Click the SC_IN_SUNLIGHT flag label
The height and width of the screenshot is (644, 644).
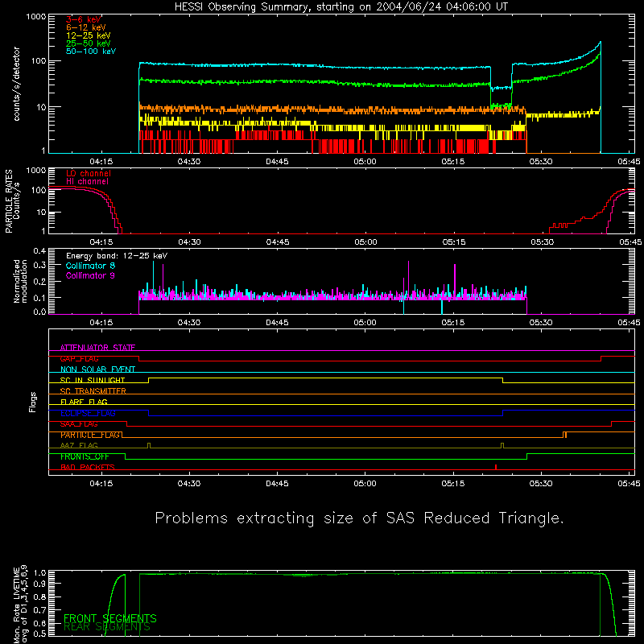(93, 380)
